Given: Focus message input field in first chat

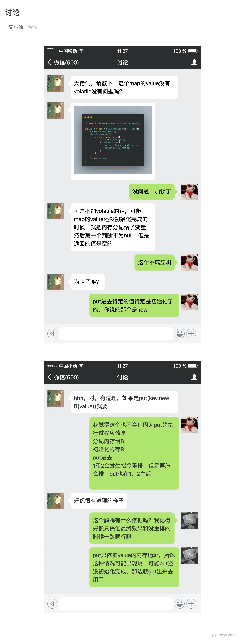Looking at the screenshot, I should coord(116,333).
